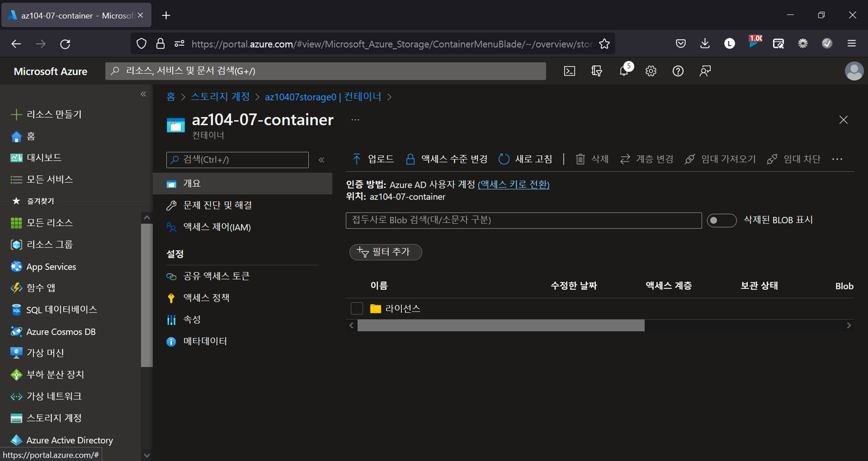Open 모든 리소스 in favorites

click(x=42, y=222)
